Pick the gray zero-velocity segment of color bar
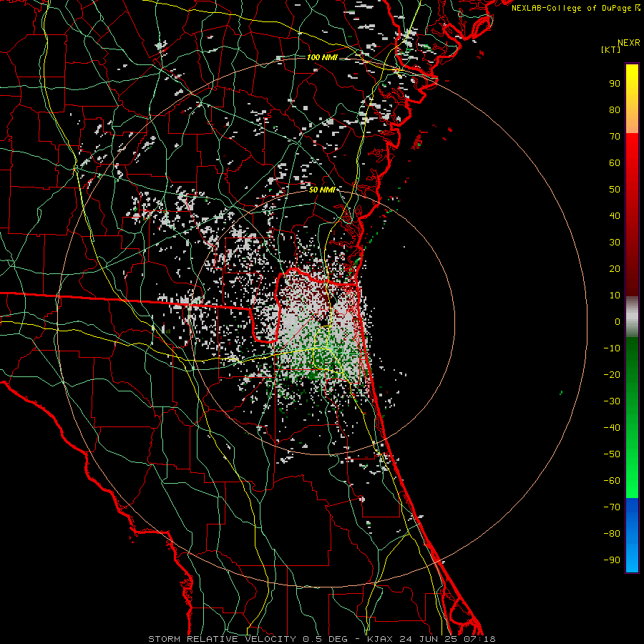This screenshot has width=644, height=644. tap(632, 316)
